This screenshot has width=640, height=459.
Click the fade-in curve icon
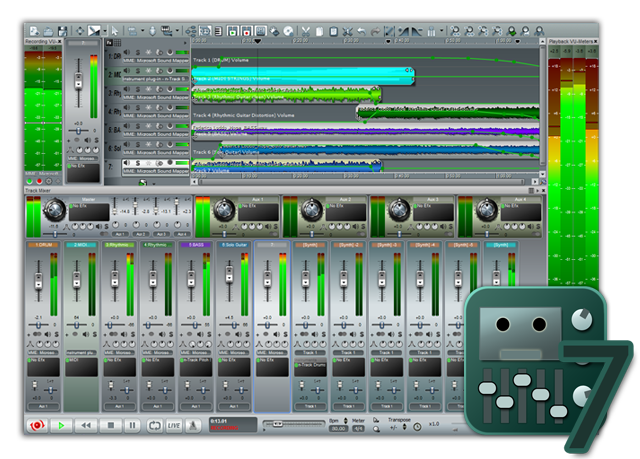pos(403,31)
